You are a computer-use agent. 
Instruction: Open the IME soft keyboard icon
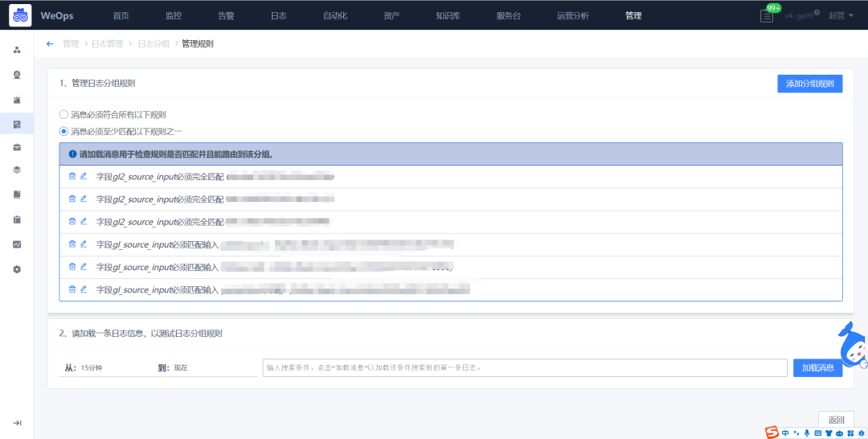point(817,433)
